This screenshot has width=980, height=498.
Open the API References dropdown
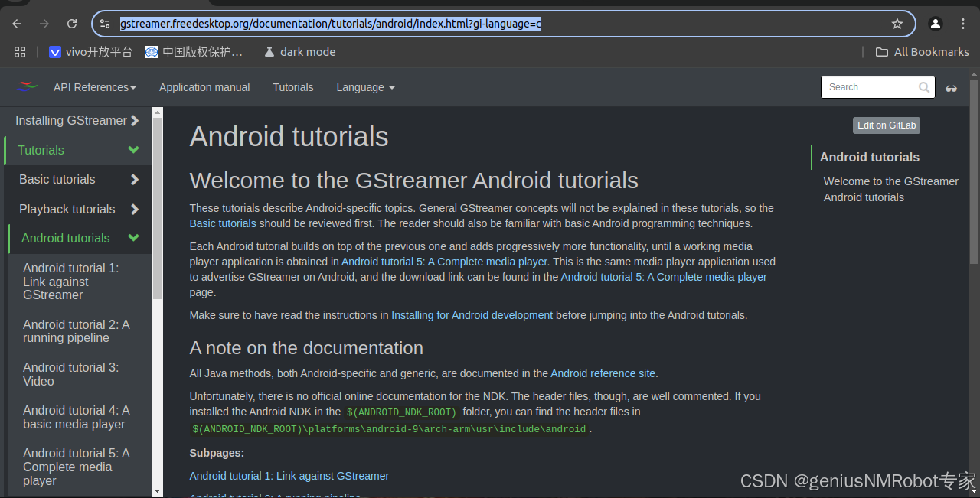94,87
